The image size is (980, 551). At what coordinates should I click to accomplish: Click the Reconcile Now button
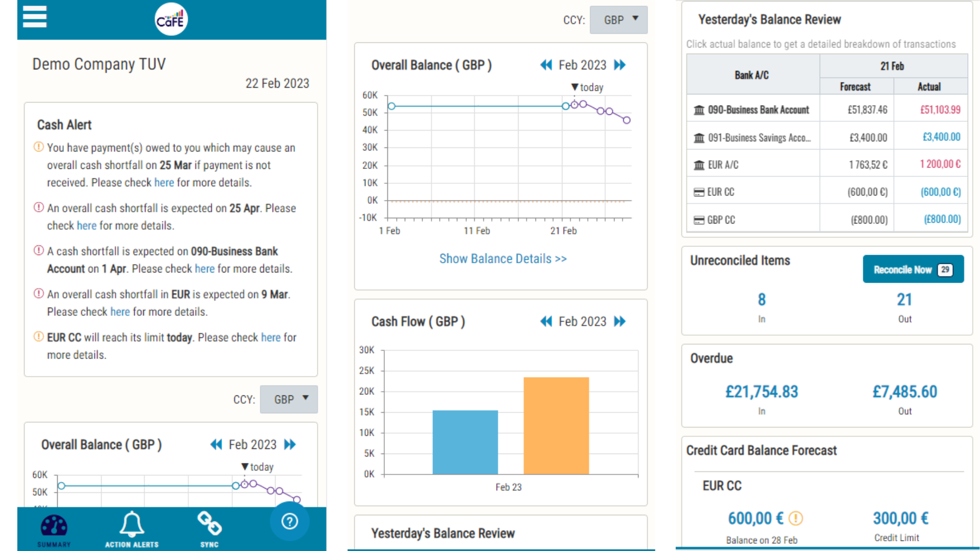click(913, 269)
